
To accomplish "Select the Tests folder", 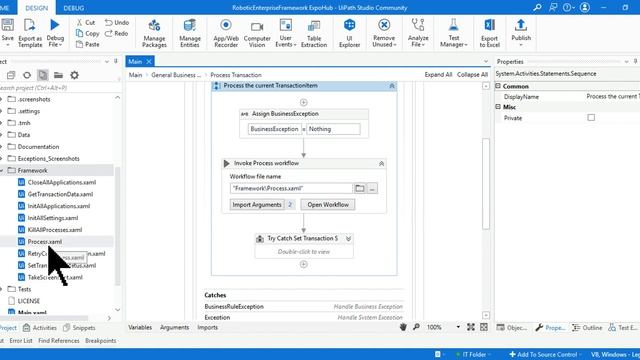I will (x=24, y=289).
